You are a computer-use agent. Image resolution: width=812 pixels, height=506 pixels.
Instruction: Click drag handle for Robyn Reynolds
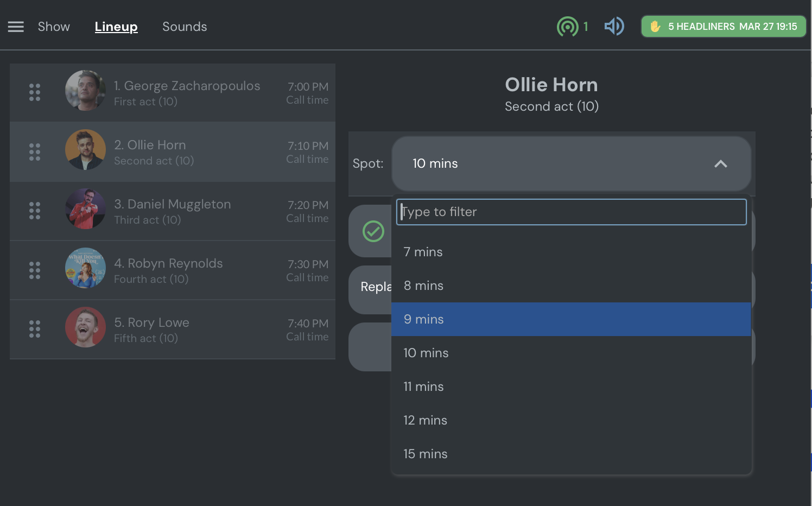click(35, 270)
